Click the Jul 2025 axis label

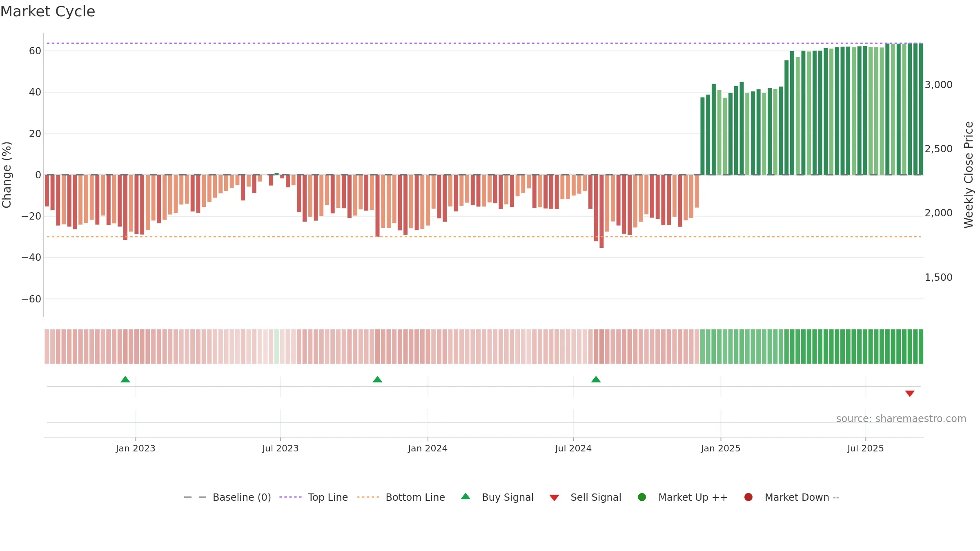pos(866,449)
